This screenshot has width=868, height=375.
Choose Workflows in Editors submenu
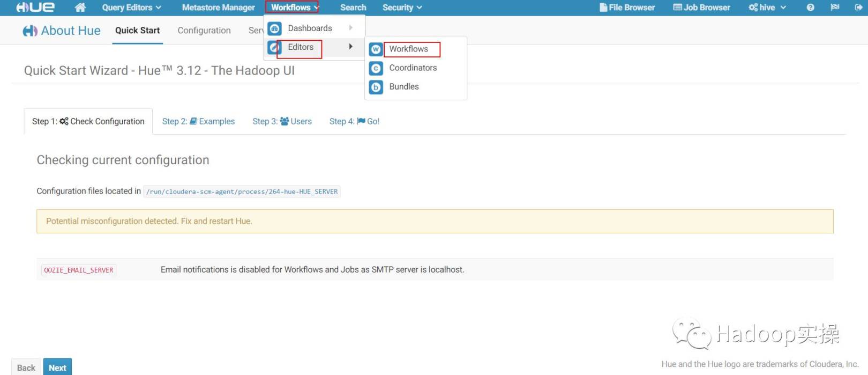click(408, 49)
